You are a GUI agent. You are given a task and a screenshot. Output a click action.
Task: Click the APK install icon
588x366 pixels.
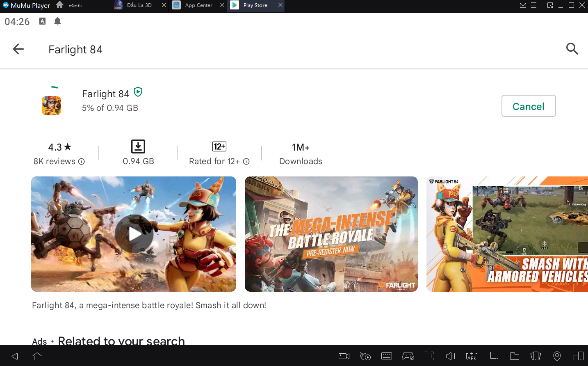472,356
